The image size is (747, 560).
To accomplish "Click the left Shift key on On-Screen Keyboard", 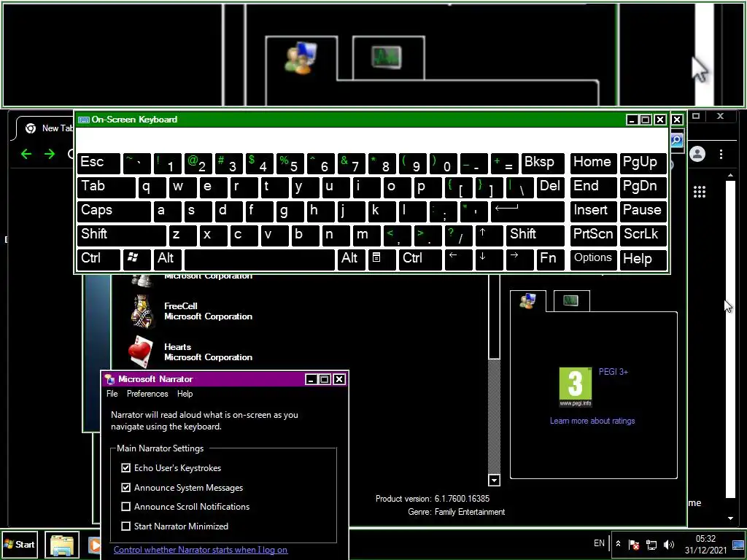I will coord(122,235).
